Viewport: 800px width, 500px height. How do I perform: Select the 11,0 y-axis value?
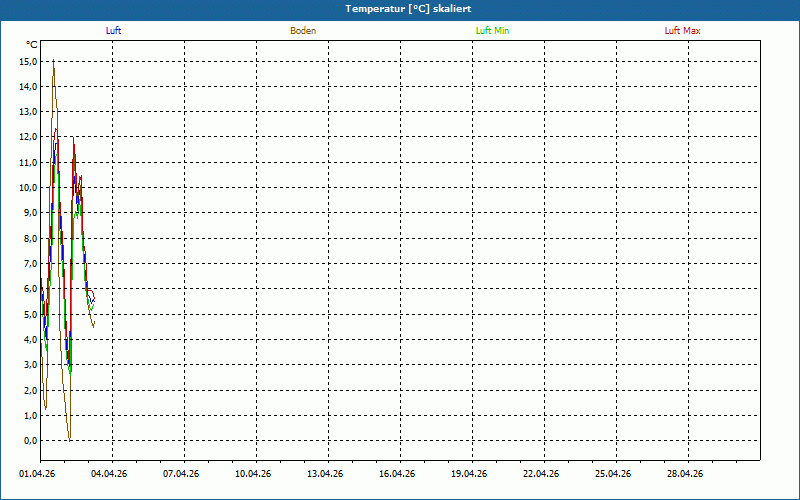(x=28, y=163)
